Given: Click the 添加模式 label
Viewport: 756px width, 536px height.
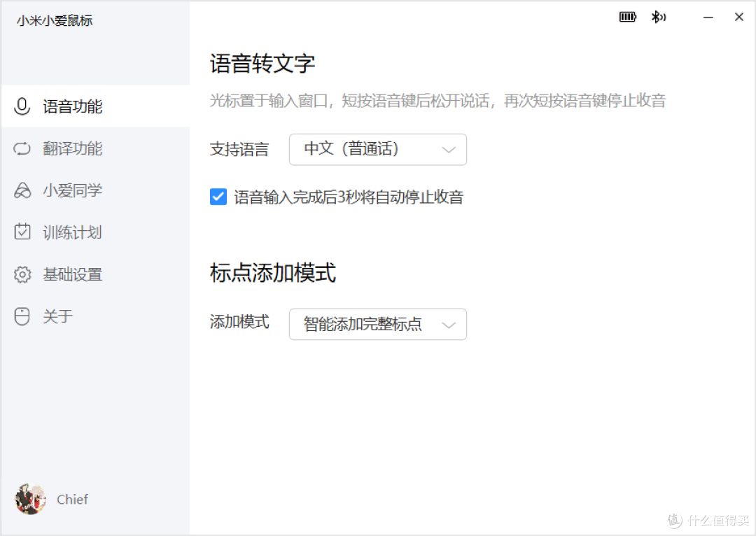Looking at the screenshot, I should point(239,322).
